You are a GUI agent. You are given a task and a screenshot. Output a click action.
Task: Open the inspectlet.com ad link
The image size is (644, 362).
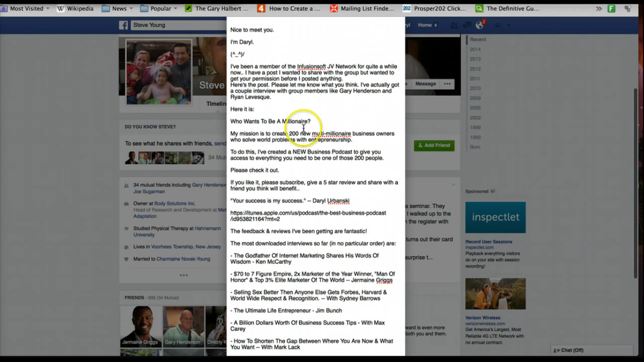479,247
